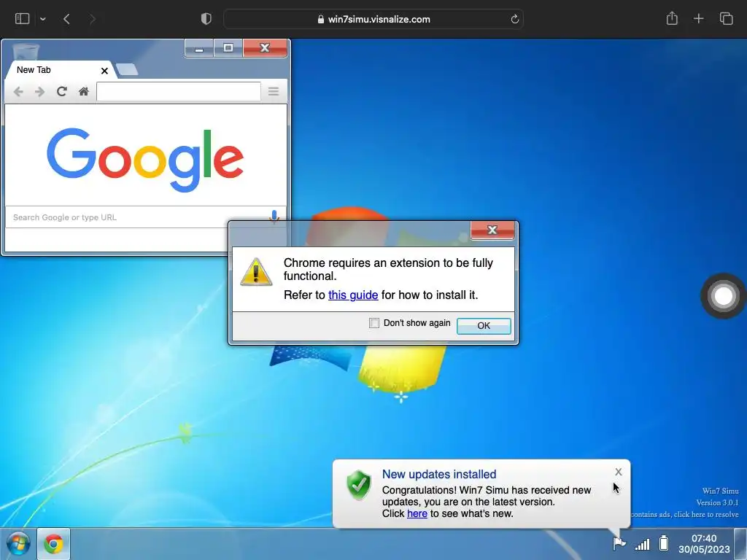Show Safari tab overview icon
The height and width of the screenshot is (560, 747).
[726, 19]
